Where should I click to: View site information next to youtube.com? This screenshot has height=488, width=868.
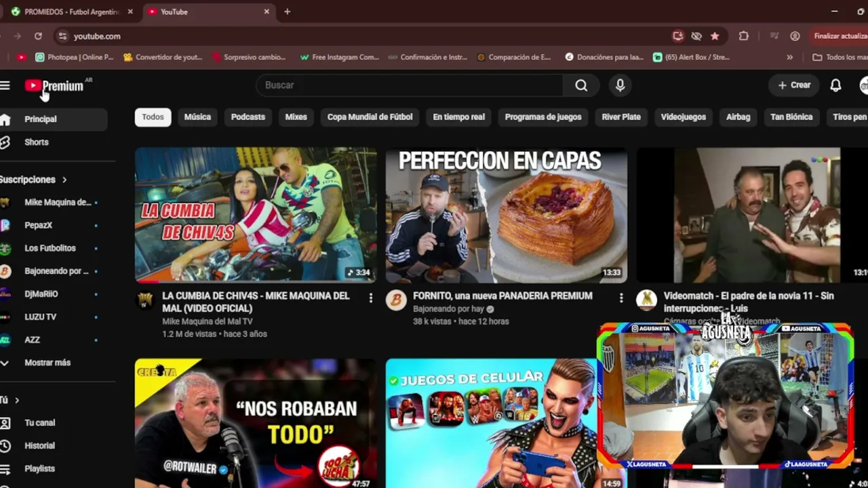62,36
